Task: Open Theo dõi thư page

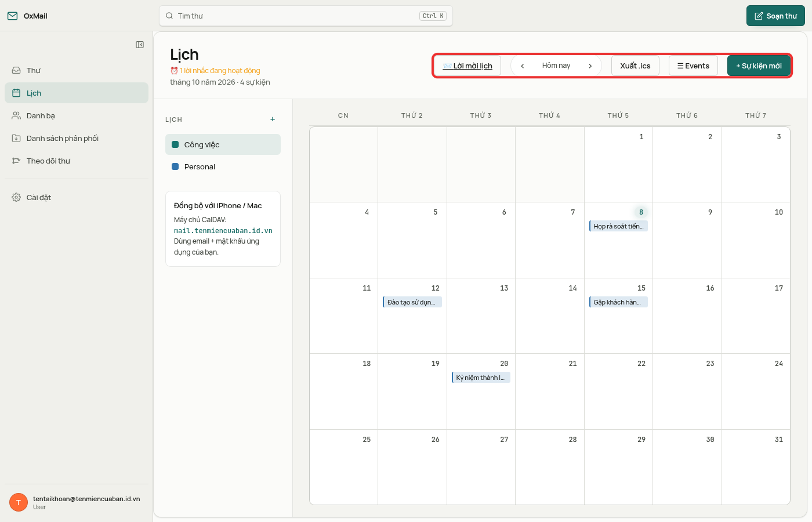Action: pyautogui.click(x=77, y=161)
